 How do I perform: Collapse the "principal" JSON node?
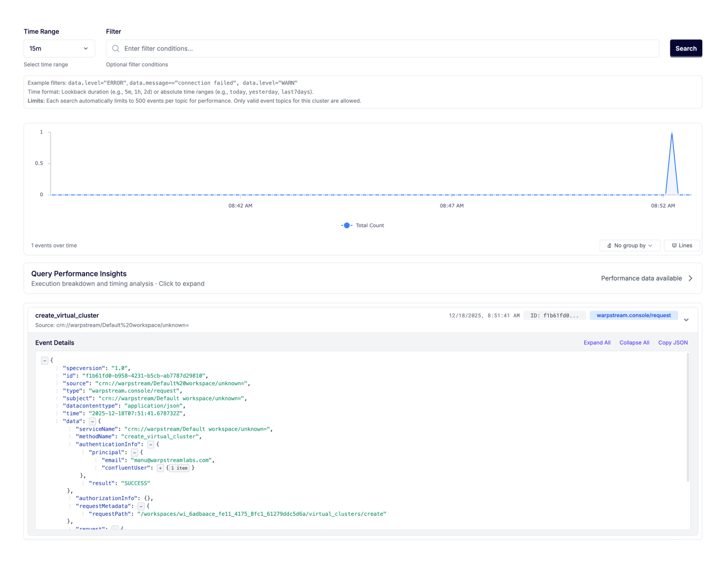(x=135, y=453)
